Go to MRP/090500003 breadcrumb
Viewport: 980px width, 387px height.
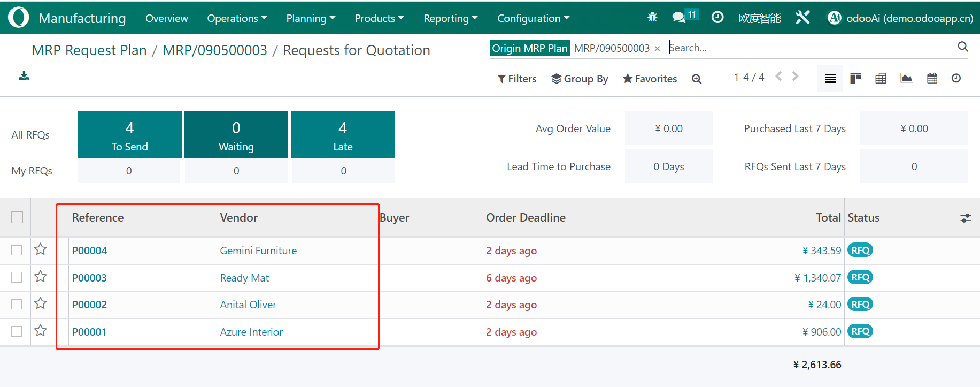coord(215,50)
